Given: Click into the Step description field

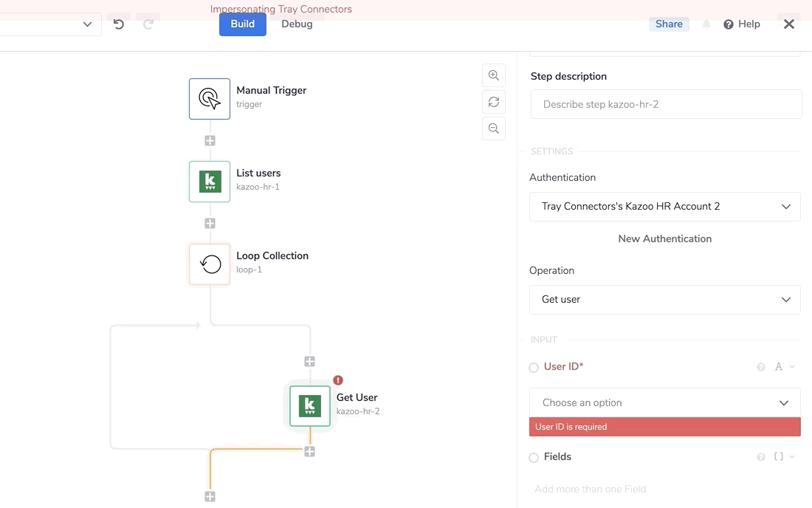Looking at the screenshot, I should tap(666, 105).
